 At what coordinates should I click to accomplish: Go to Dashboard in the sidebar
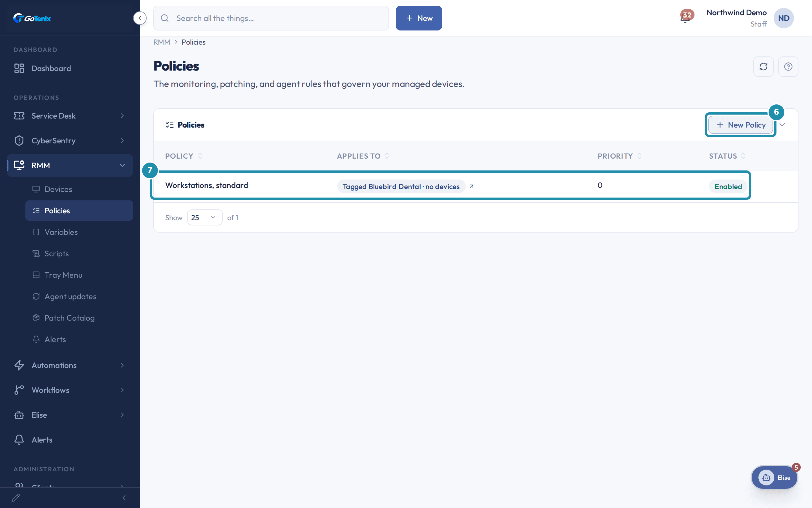click(x=70, y=68)
